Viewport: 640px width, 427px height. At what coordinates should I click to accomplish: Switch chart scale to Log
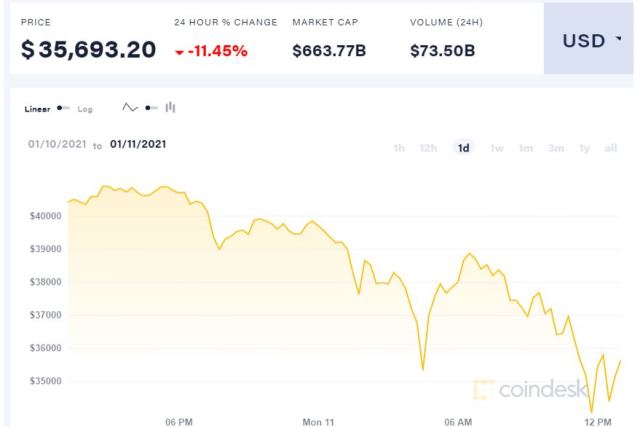pos(85,109)
